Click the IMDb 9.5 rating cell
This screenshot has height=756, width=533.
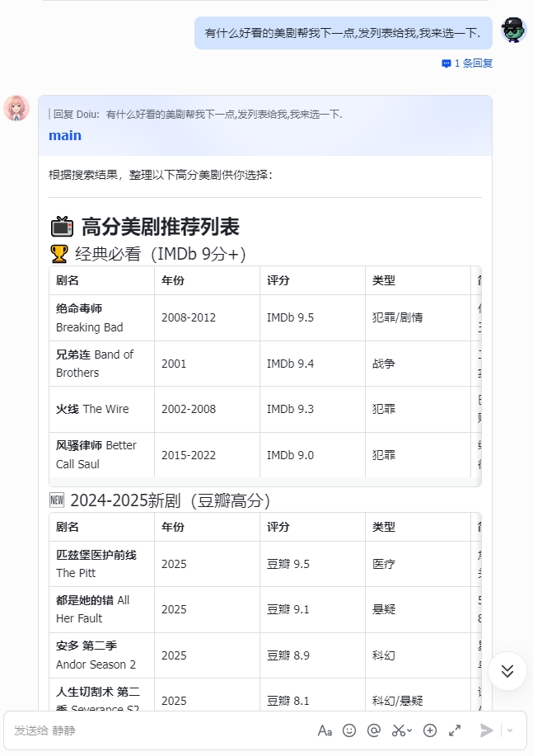point(312,317)
